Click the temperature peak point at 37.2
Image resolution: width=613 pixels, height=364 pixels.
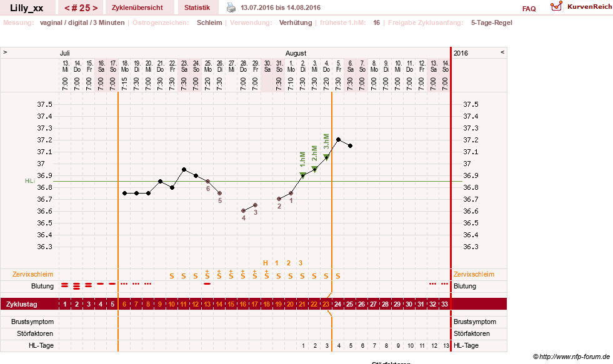[339, 139]
